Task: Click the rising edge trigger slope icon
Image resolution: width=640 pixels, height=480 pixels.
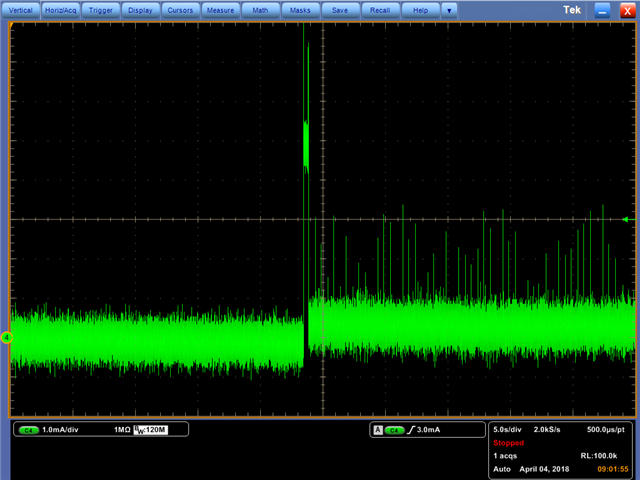Action: pyautogui.click(x=411, y=430)
